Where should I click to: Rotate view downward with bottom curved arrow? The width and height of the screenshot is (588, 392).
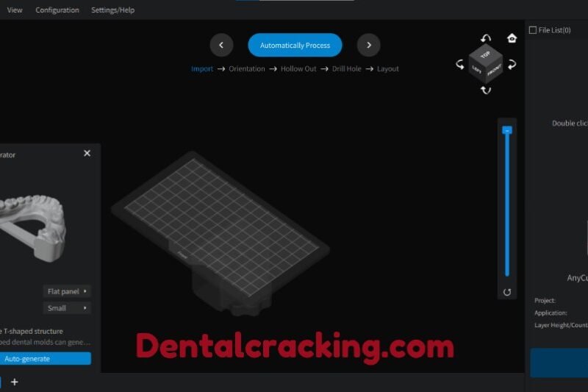click(486, 90)
